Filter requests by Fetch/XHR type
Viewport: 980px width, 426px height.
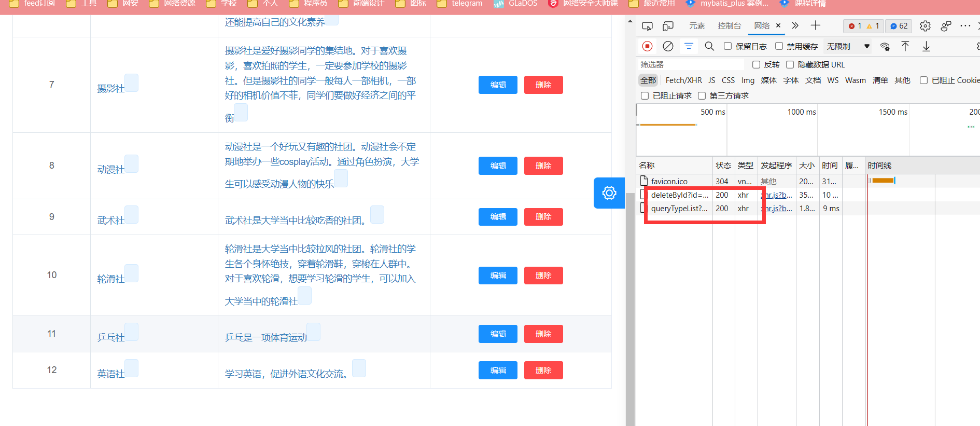683,80
